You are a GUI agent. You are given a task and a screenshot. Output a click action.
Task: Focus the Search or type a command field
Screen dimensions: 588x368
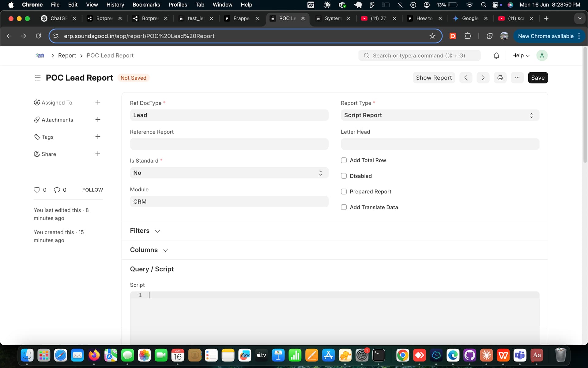pos(419,56)
